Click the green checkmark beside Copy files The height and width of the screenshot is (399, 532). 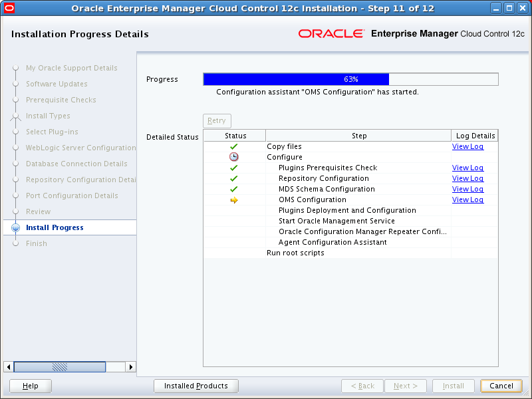coord(234,146)
